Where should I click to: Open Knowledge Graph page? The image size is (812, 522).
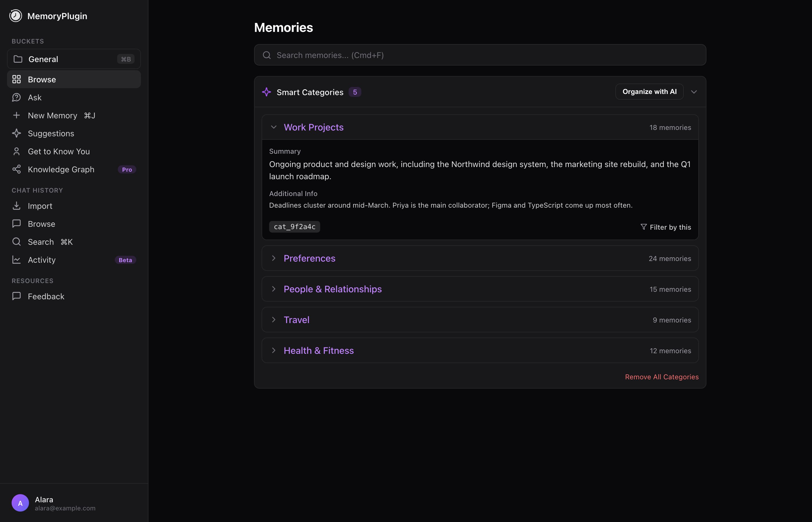coord(74,169)
